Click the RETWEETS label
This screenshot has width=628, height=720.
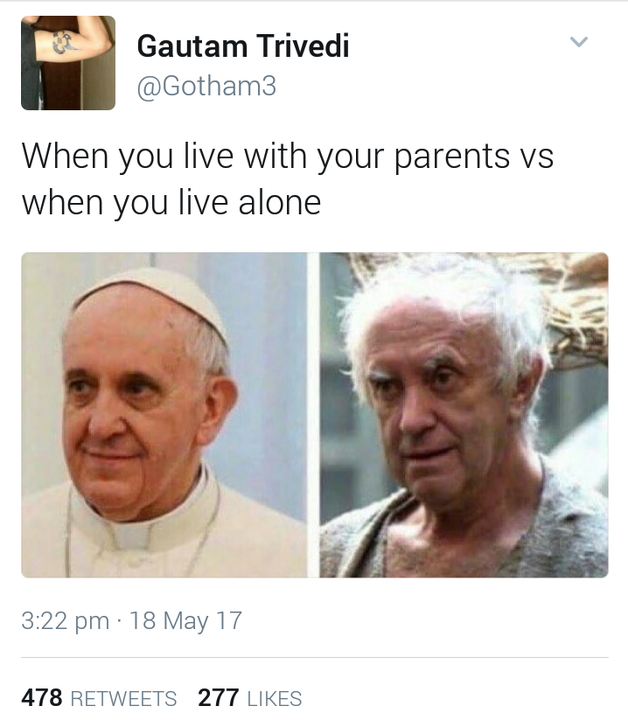point(123,699)
